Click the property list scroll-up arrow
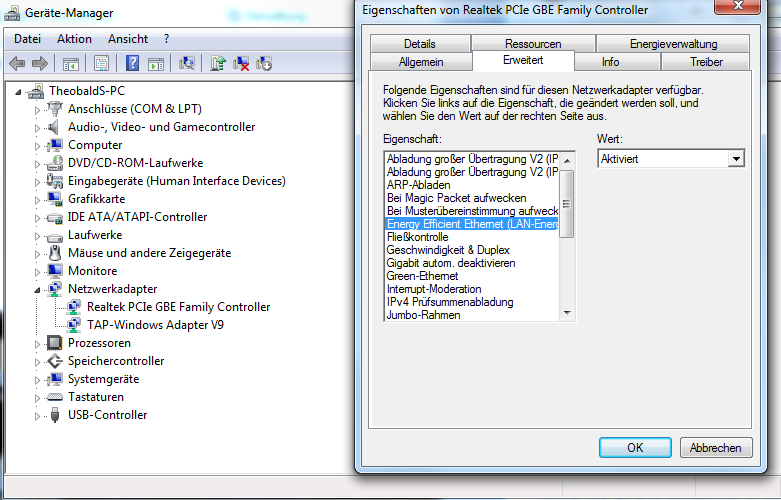This screenshot has width=781, height=500. point(567,160)
